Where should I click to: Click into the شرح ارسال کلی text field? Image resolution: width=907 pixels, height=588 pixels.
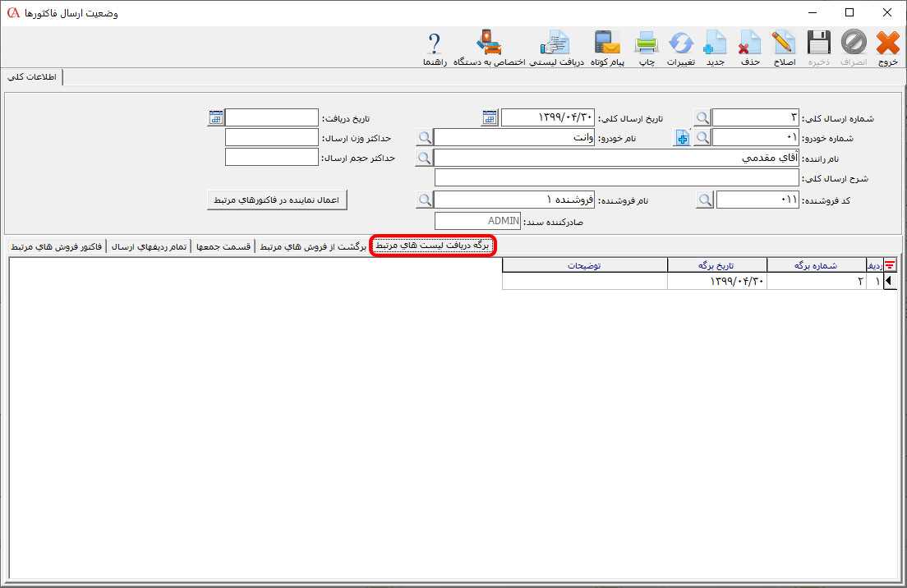(x=616, y=178)
